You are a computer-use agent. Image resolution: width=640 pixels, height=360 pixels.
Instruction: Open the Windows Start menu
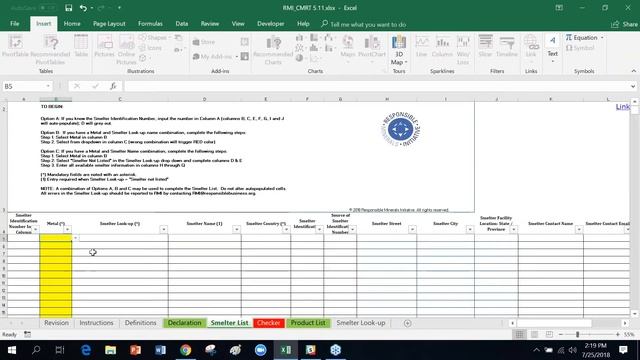click(x=11, y=350)
